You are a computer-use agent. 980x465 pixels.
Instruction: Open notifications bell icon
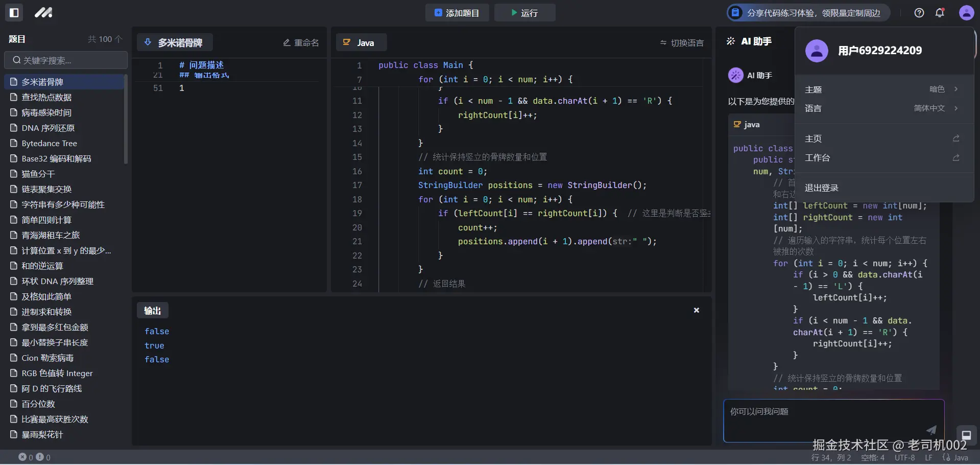(940, 13)
